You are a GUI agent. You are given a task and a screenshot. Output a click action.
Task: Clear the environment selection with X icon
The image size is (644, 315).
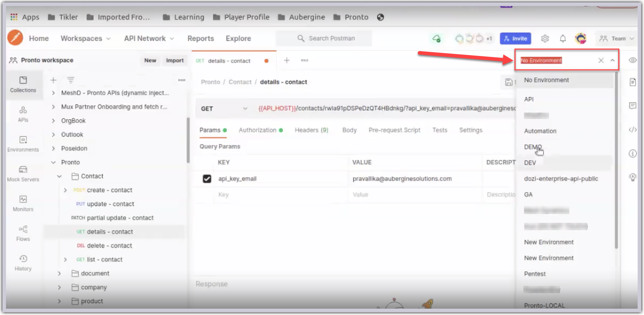point(601,61)
